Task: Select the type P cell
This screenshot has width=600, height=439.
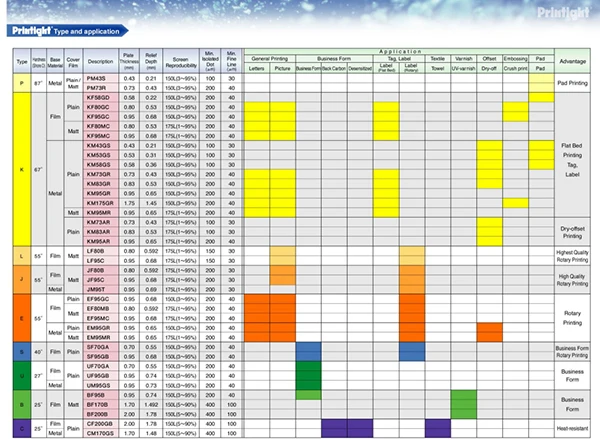Action: (22, 83)
